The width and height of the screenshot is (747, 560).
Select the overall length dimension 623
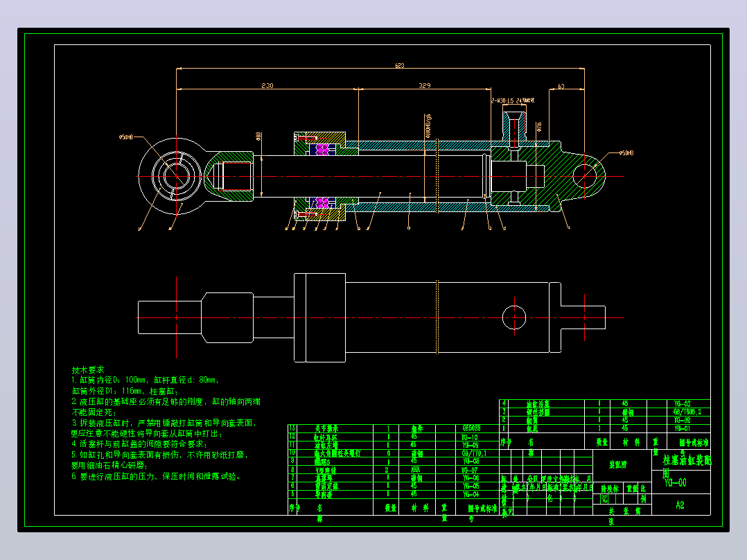(399, 65)
